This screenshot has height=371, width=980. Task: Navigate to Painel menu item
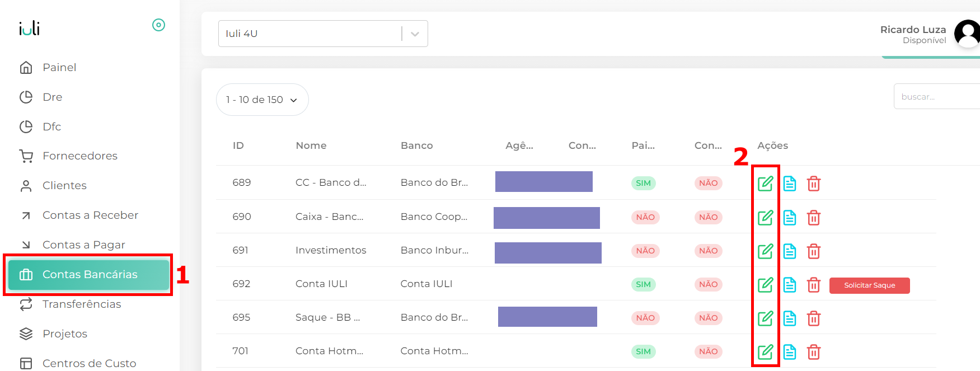[x=59, y=67]
